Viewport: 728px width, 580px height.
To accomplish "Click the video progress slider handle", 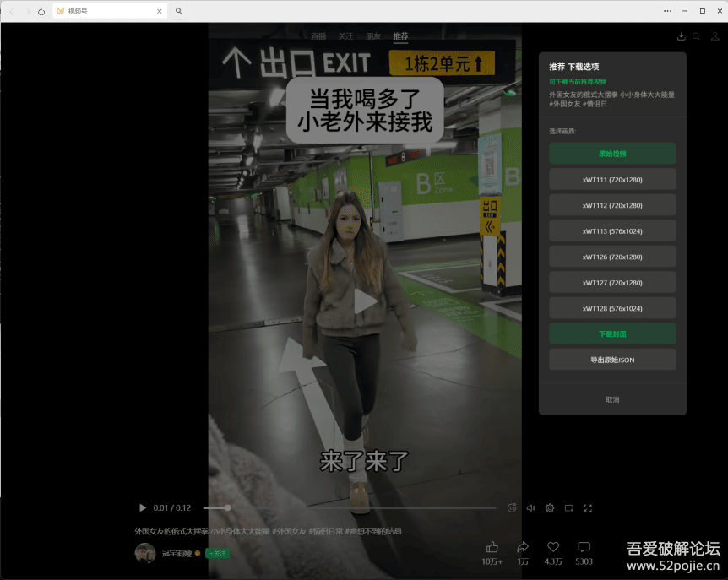I will 227,508.
